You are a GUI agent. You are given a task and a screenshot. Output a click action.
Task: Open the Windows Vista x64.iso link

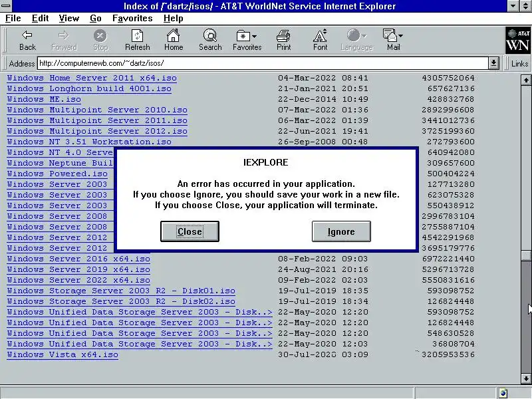(63, 354)
